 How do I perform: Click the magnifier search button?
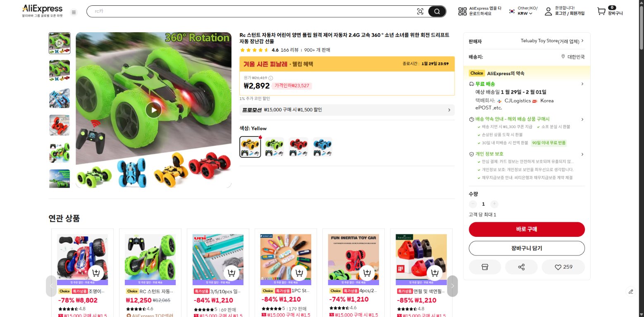(437, 12)
